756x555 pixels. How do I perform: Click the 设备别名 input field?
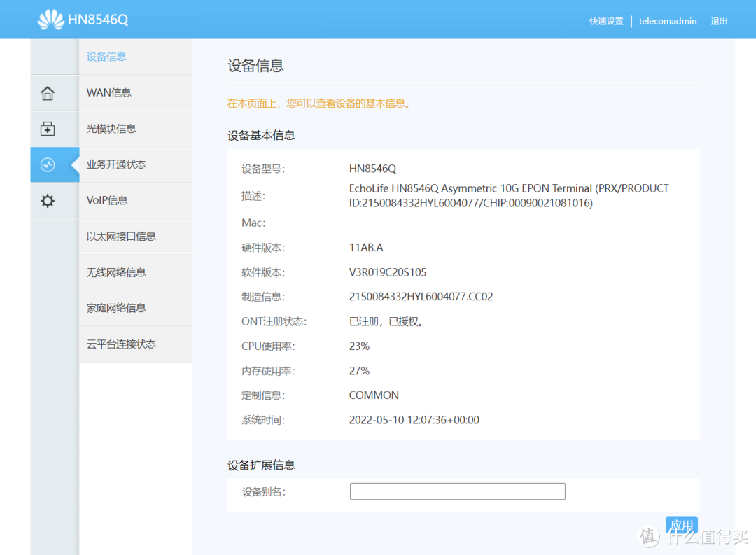coord(457,491)
